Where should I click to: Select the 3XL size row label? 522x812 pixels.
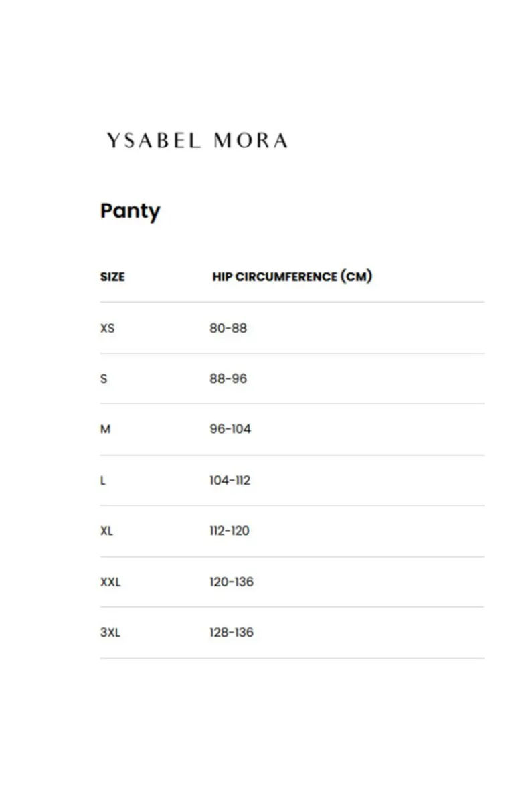(110, 633)
